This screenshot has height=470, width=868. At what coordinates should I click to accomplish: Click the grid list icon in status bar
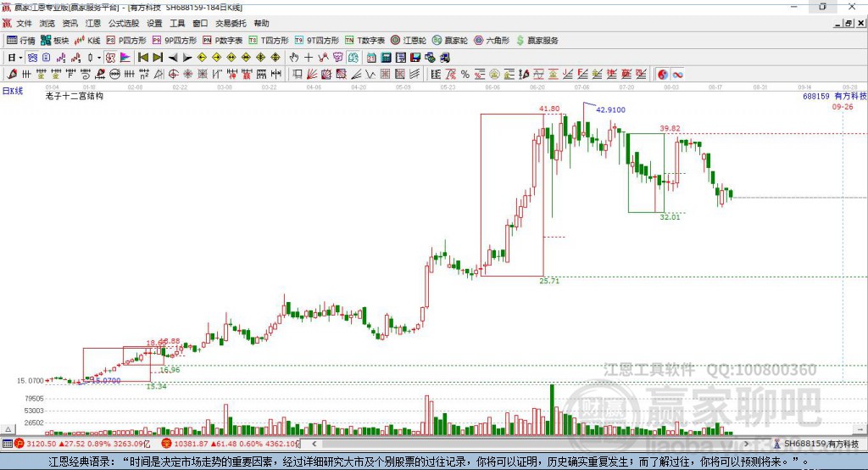pos(7,444)
